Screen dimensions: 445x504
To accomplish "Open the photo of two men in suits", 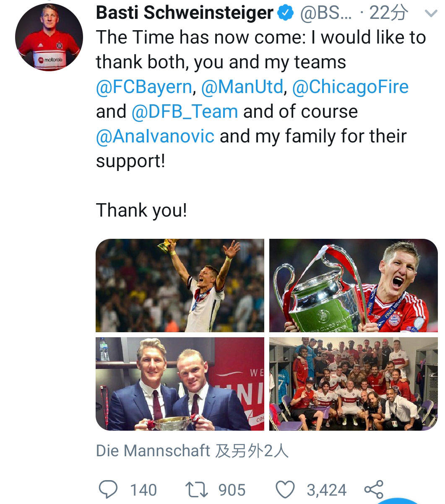I will [x=180, y=384].
